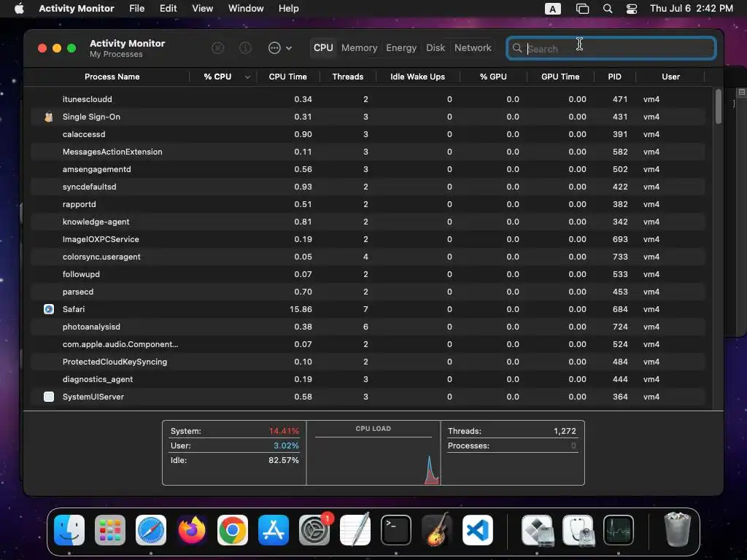The image size is (747, 560).
Task: Switch to the Energy tab
Action: tap(401, 47)
